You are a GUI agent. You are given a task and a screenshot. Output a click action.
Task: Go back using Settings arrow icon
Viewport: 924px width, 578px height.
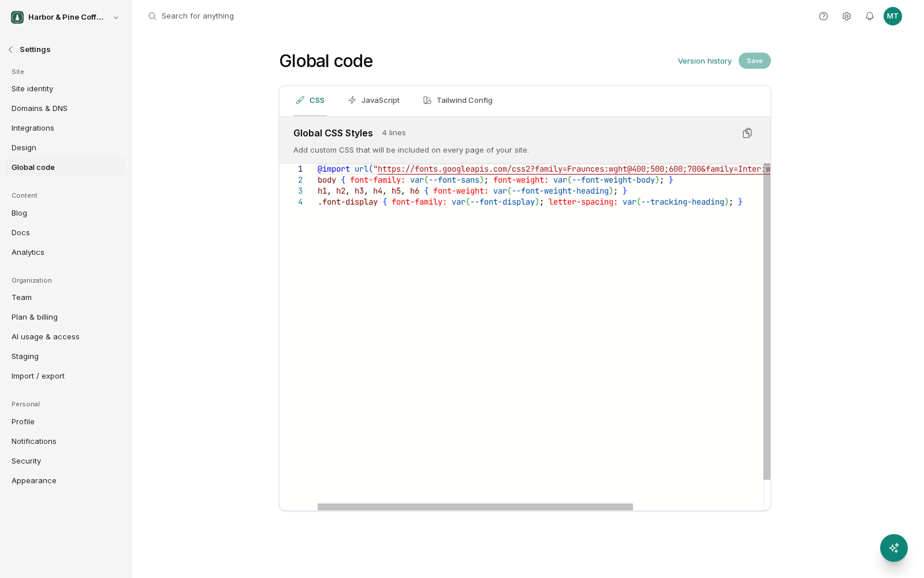click(x=10, y=50)
